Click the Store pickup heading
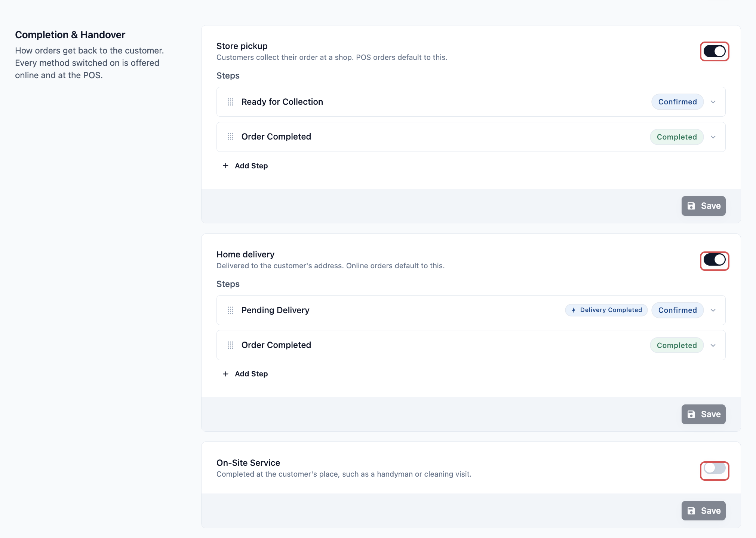The height and width of the screenshot is (538, 756). [x=242, y=46]
